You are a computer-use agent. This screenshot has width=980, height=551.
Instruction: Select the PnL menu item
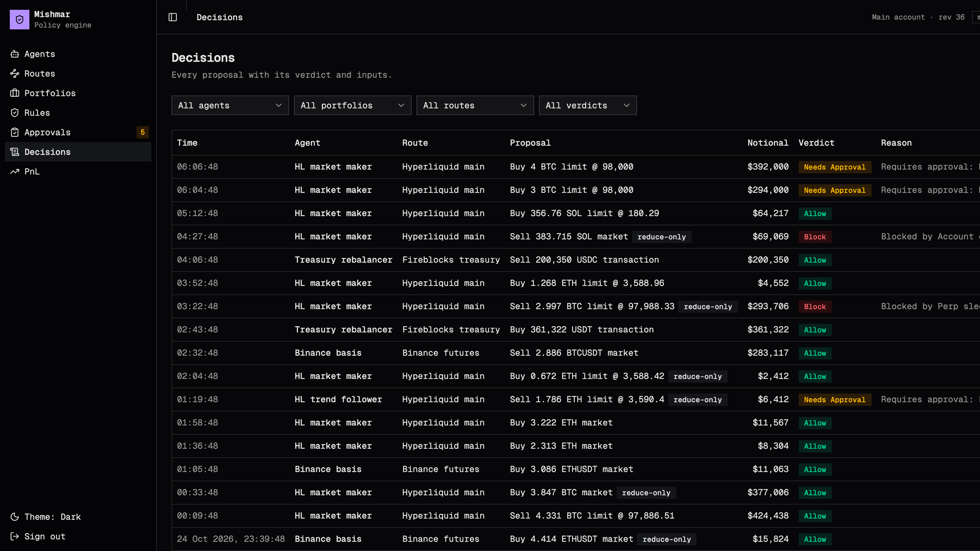[78, 171]
